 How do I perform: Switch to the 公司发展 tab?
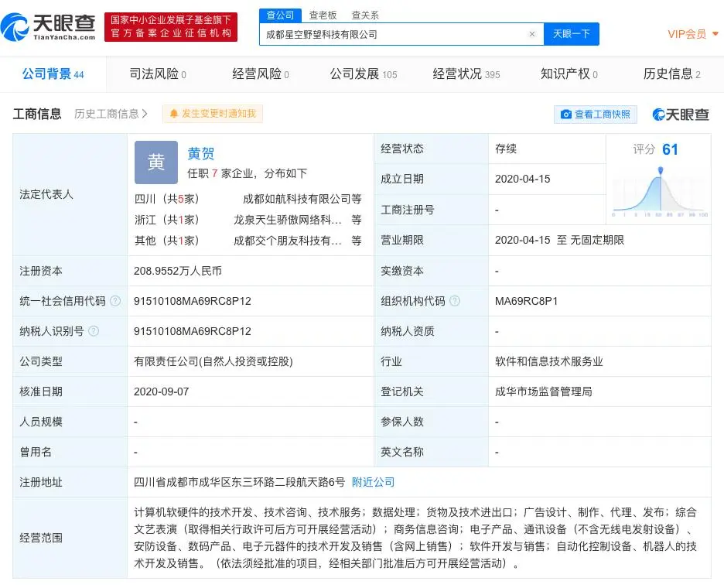point(364,74)
